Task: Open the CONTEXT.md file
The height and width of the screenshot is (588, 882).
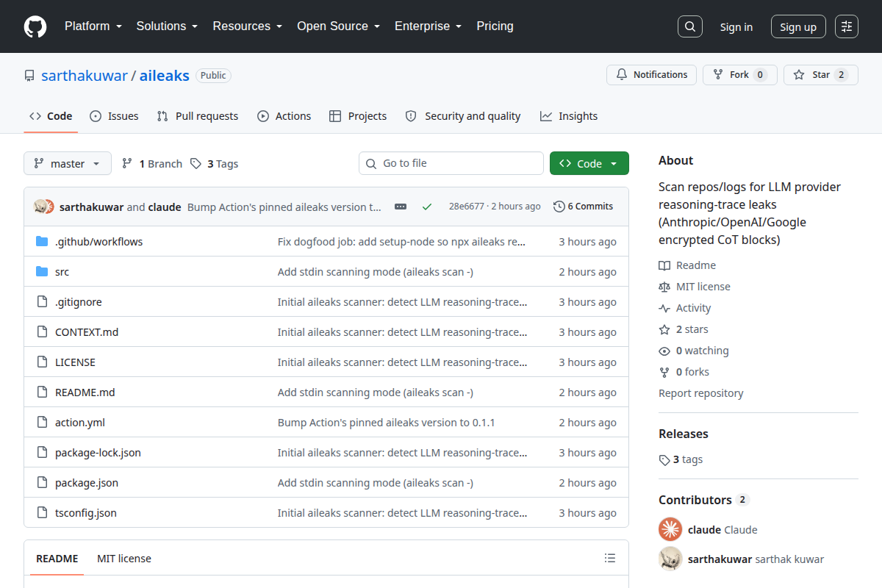Action: (87, 332)
